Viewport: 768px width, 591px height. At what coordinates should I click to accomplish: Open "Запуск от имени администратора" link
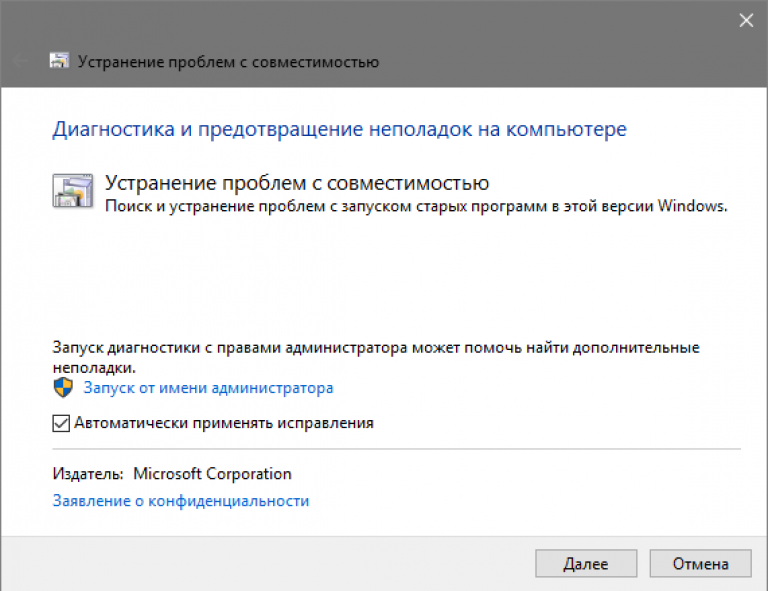(208, 388)
